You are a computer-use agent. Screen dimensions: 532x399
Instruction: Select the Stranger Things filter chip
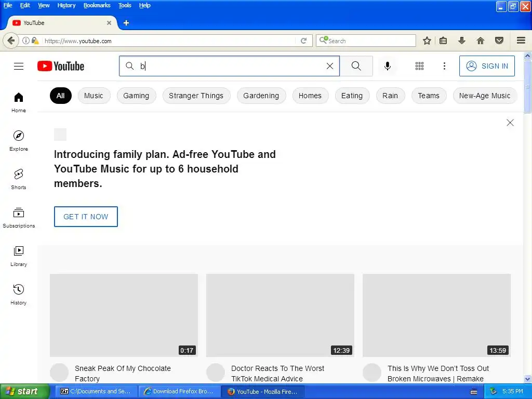196,96
